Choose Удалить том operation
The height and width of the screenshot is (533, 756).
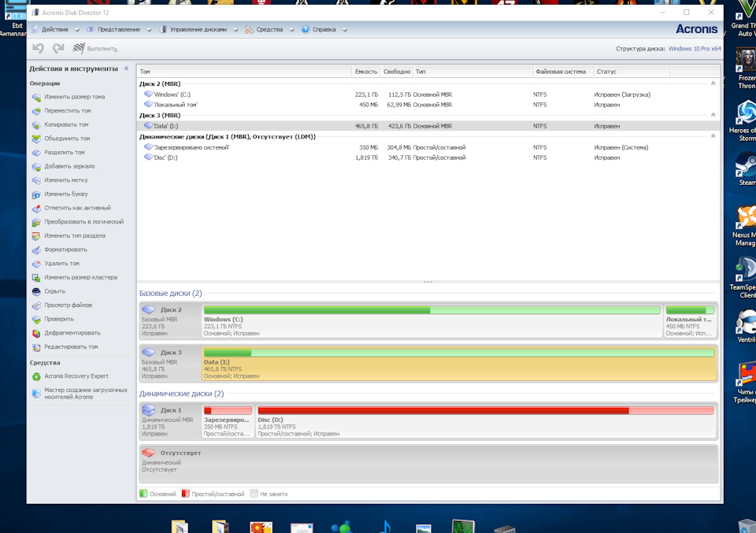(56, 264)
